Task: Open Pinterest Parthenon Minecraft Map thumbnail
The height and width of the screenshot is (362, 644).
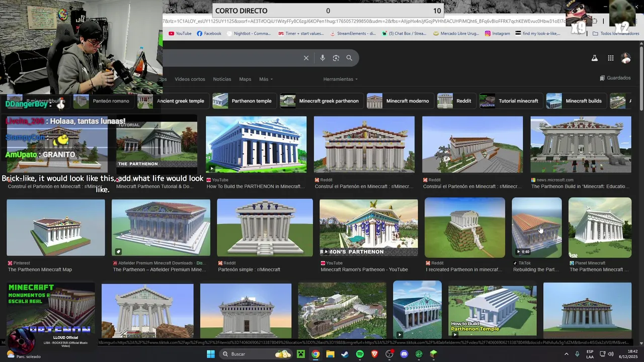Action: click(56, 228)
